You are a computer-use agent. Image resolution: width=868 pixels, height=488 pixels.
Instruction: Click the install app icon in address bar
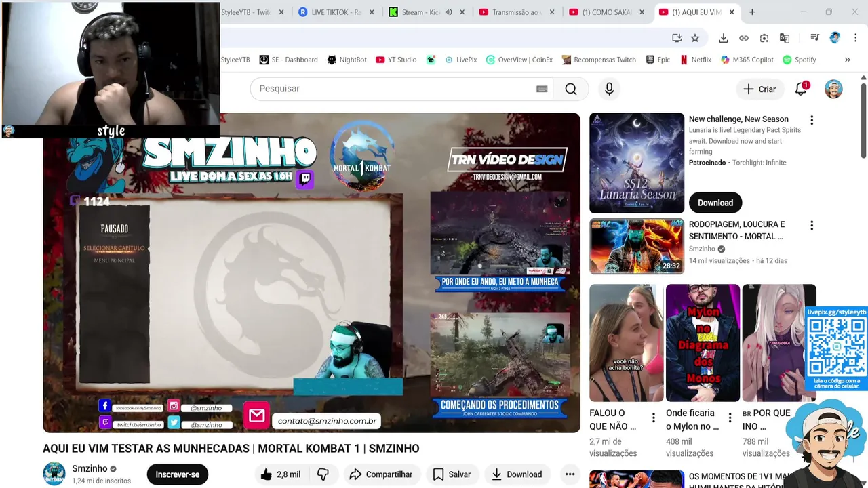677,38
